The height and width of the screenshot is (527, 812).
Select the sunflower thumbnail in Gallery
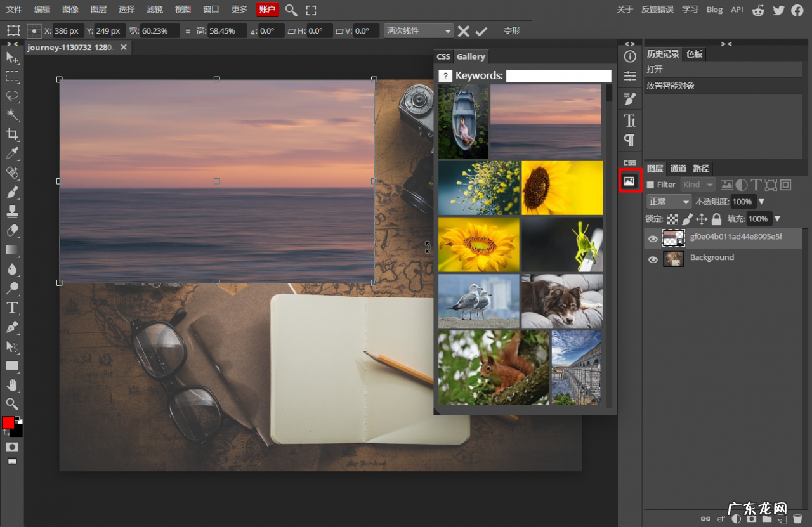click(x=562, y=188)
